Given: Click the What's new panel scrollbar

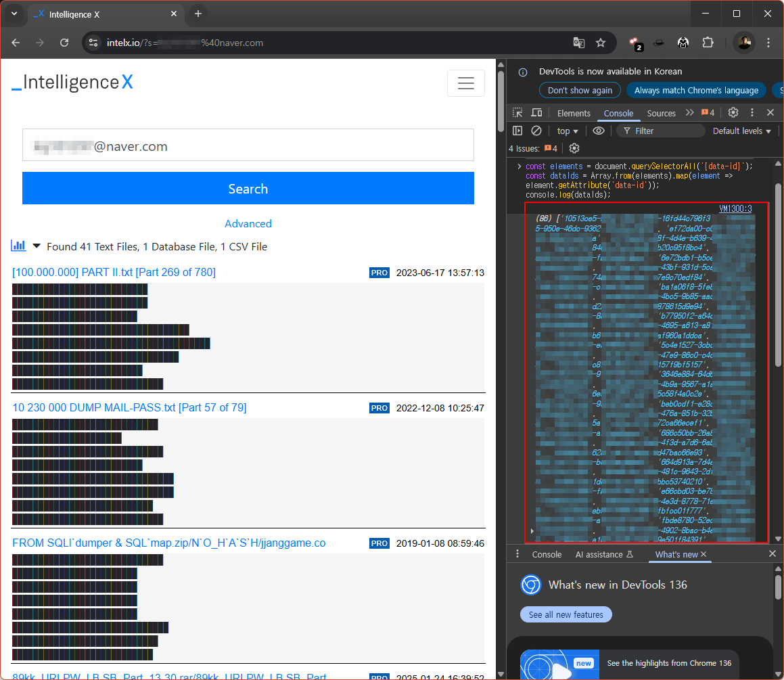Looking at the screenshot, I should point(778,587).
